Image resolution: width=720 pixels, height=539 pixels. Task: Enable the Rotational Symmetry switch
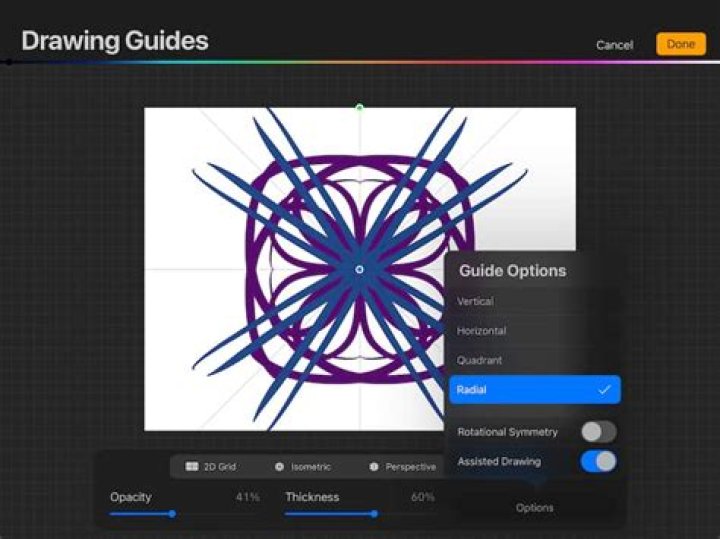pos(598,432)
